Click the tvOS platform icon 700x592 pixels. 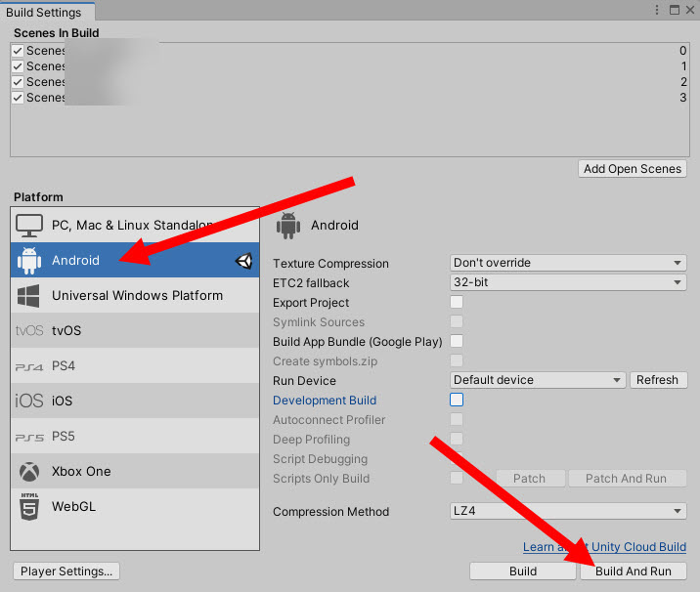click(29, 330)
